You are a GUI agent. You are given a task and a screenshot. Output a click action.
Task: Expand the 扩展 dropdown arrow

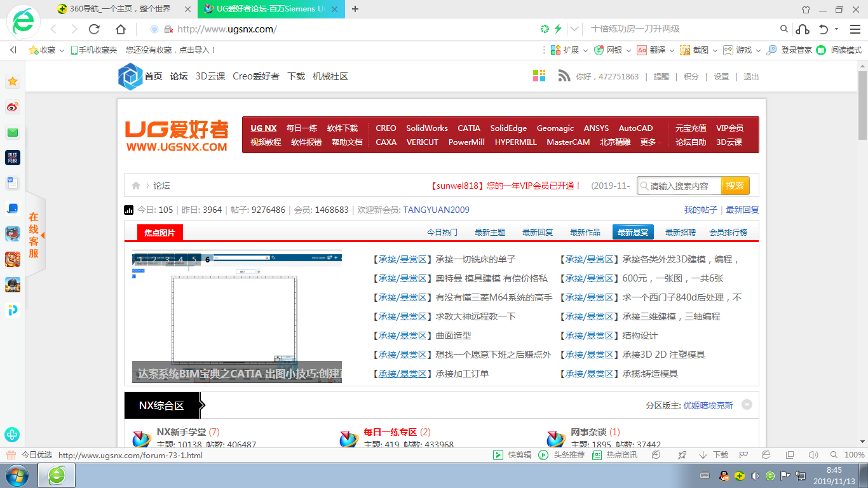(585, 50)
